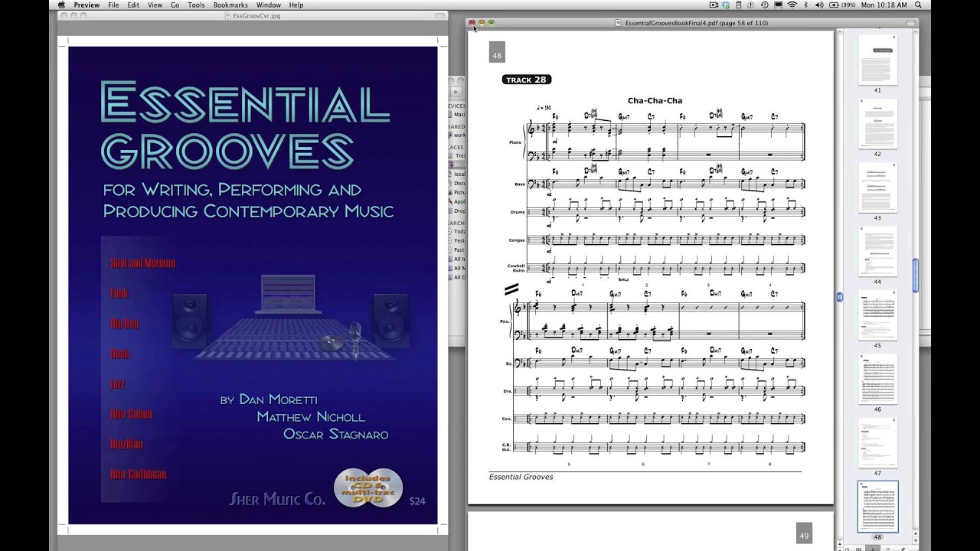Open the Help menu
980x551 pixels.
(x=296, y=5)
